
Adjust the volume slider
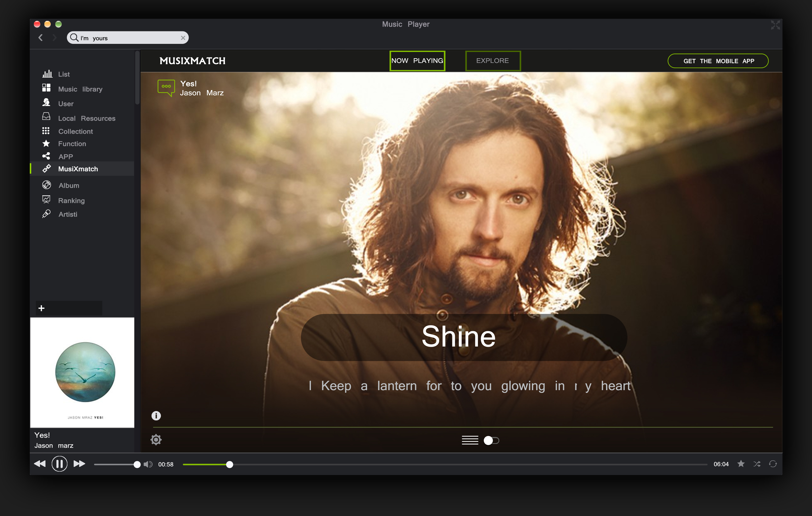(x=117, y=465)
